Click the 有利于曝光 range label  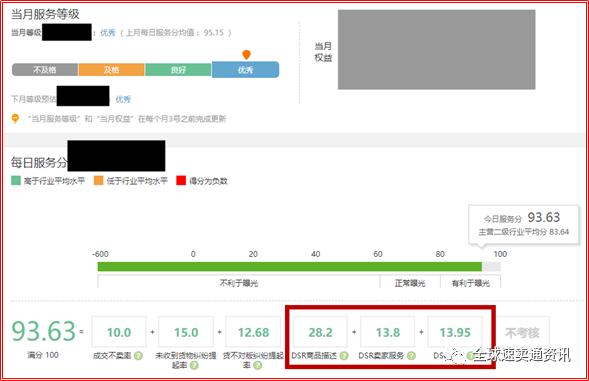pos(471,283)
